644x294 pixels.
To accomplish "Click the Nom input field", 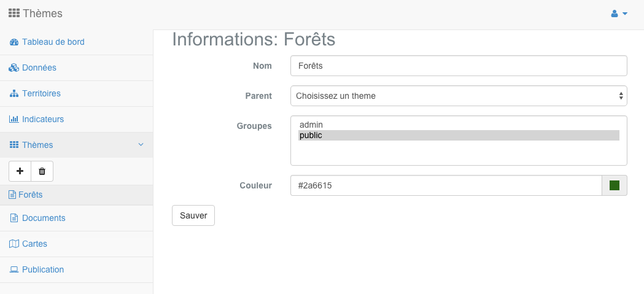I will tap(459, 66).
